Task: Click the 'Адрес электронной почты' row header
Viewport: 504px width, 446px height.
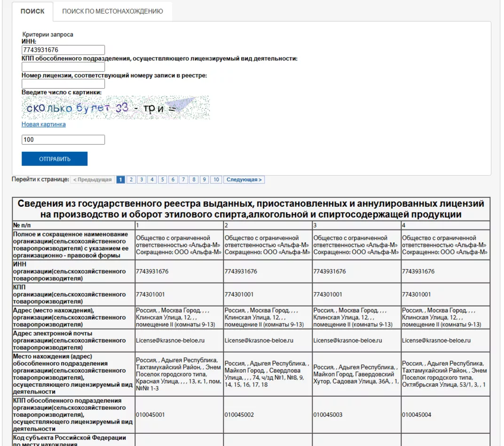Action: (74, 340)
